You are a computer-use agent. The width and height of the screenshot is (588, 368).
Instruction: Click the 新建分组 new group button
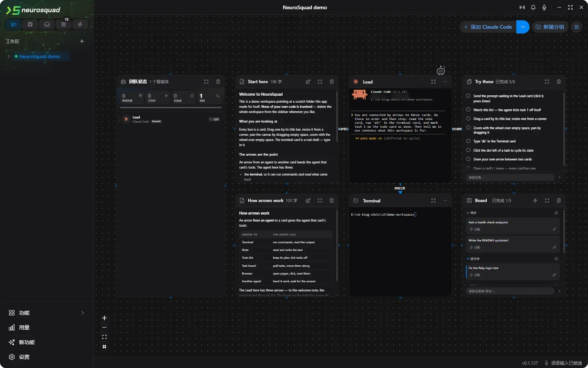[550, 27]
